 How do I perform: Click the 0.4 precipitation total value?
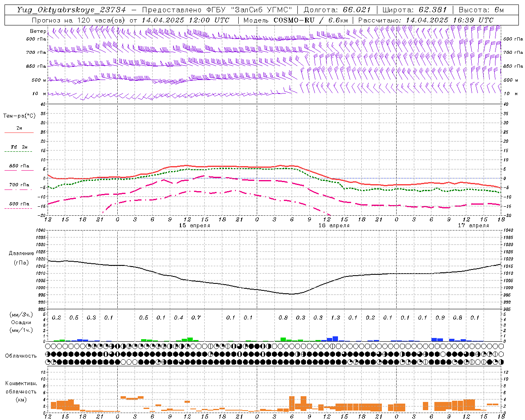tap(178, 317)
